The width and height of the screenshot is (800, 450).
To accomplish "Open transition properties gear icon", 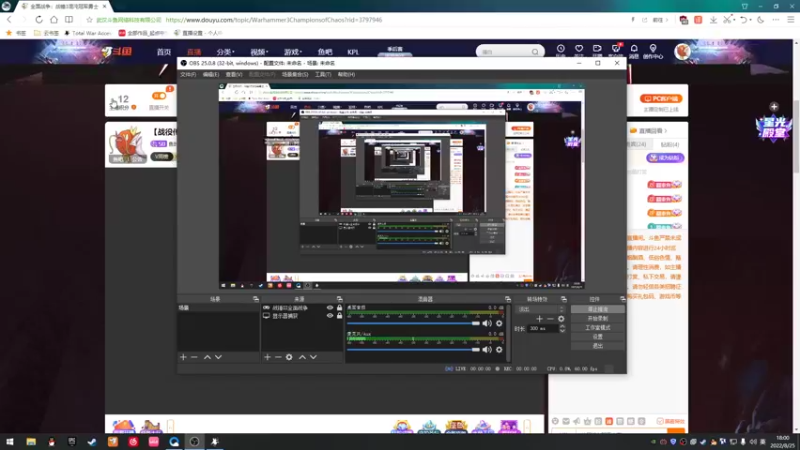I will tap(561, 319).
